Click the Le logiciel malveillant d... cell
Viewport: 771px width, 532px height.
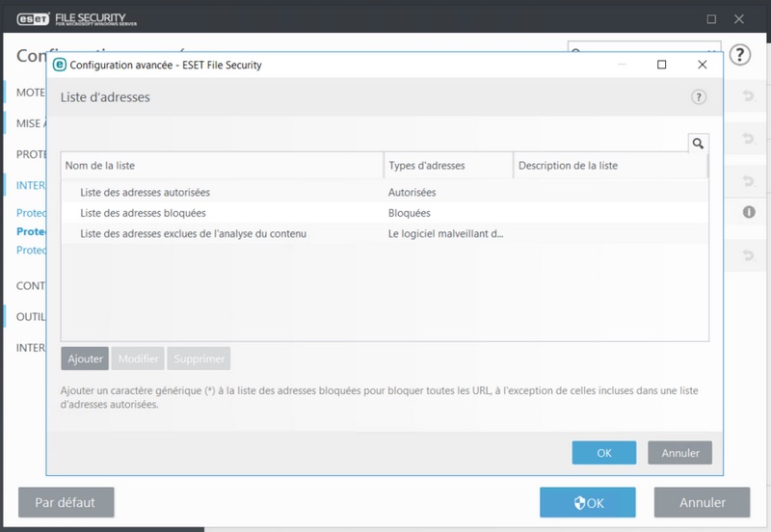(445, 233)
